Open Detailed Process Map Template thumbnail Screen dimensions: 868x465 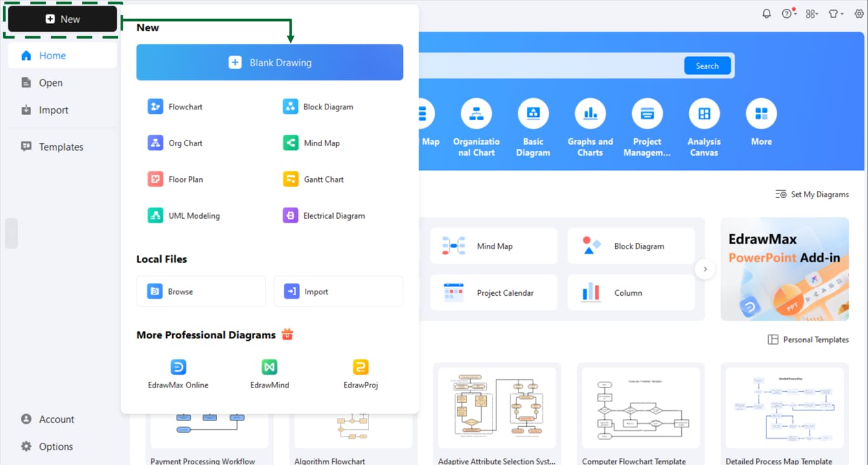(x=785, y=407)
